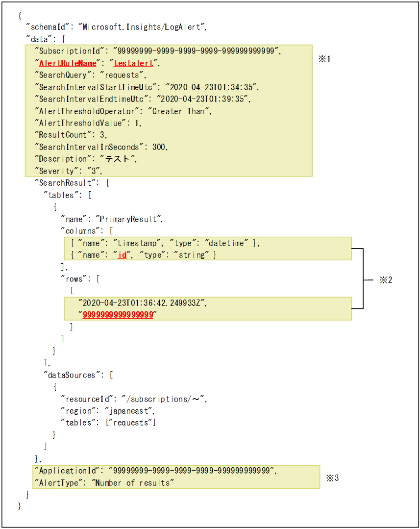The width and height of the screenshot is (420, 529).
Task: Click the "Description": "テスト" line
Action: [86, 159]
